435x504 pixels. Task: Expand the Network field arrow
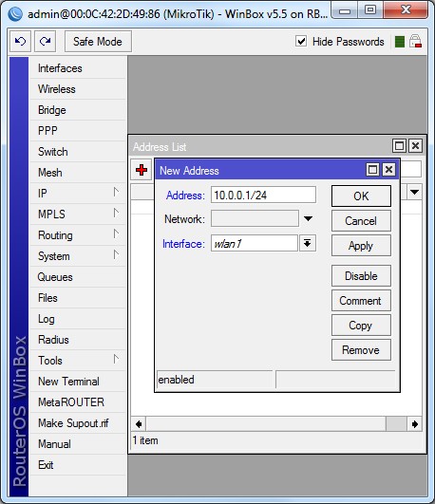308,219
